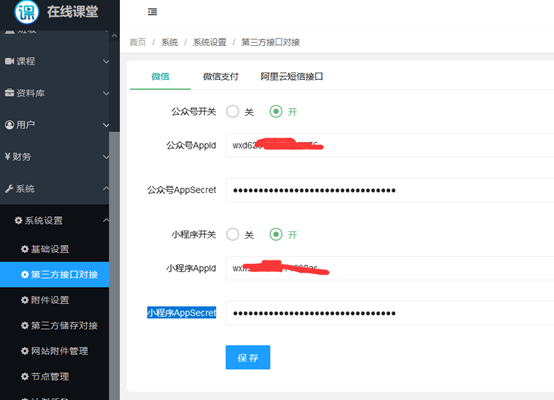The width and height of the screenshot is (554, 400).
Task: Collapse the 系统设置 submenu chevron
Action: (x=106, y=220)
